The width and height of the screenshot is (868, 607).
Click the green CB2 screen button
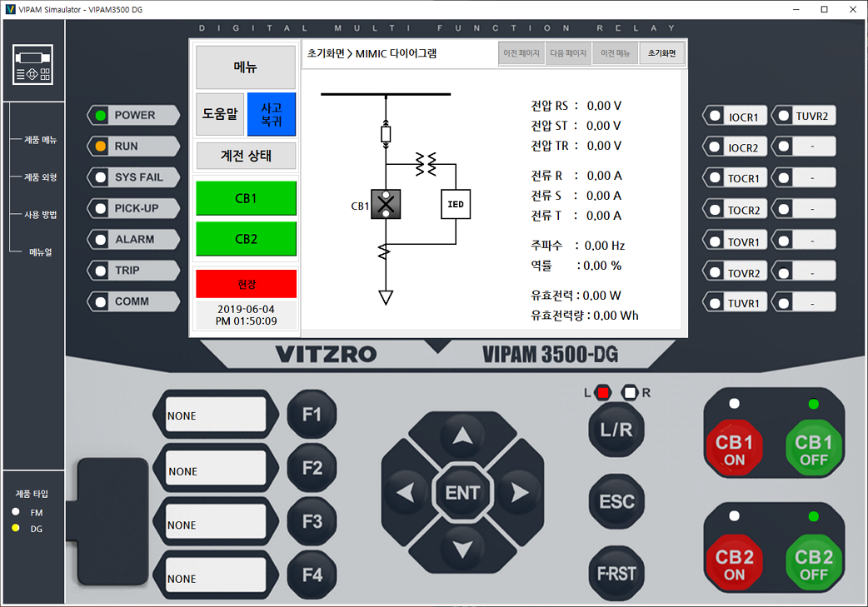tap(246, 239)
